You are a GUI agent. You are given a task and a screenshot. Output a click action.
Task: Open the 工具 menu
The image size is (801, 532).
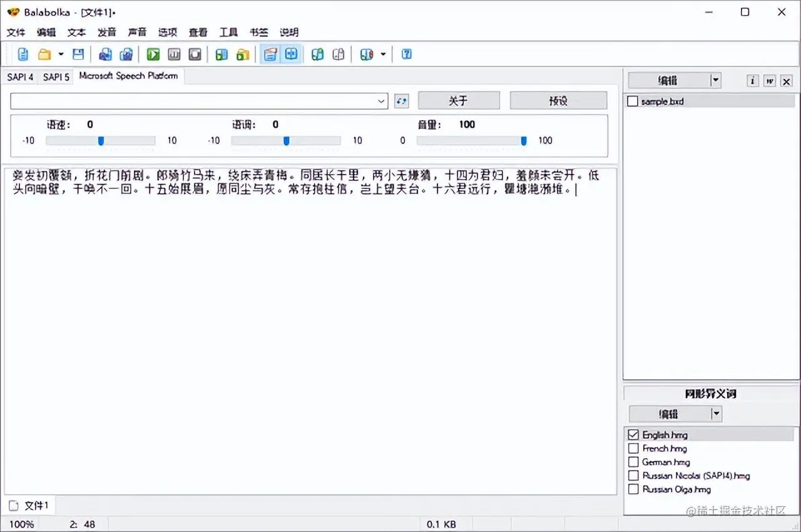[x=228, y=32]
